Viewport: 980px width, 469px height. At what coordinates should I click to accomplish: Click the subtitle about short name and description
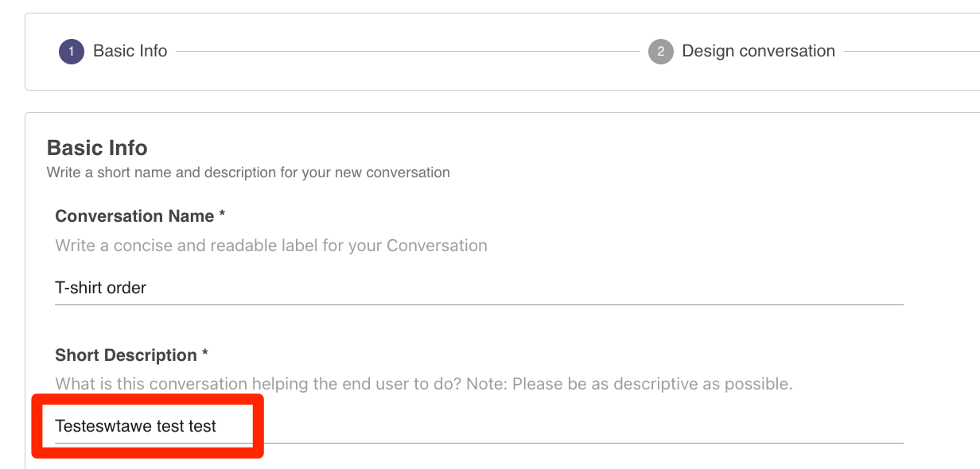pos(248,172)
